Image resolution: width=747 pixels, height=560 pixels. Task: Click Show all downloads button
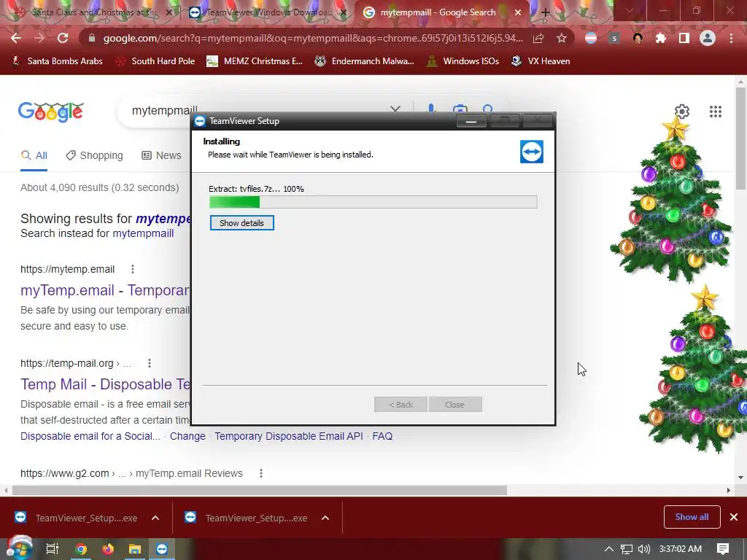[x=692, y=517]
